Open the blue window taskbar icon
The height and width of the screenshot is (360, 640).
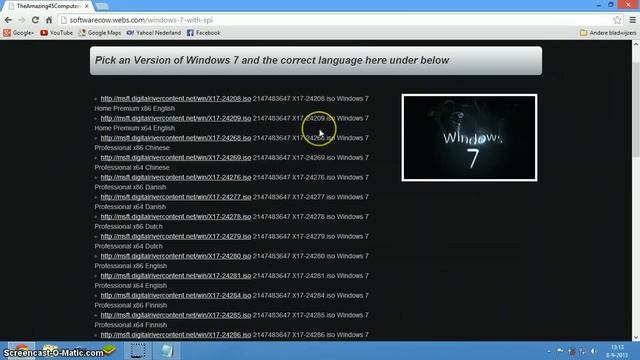(167, 351)
